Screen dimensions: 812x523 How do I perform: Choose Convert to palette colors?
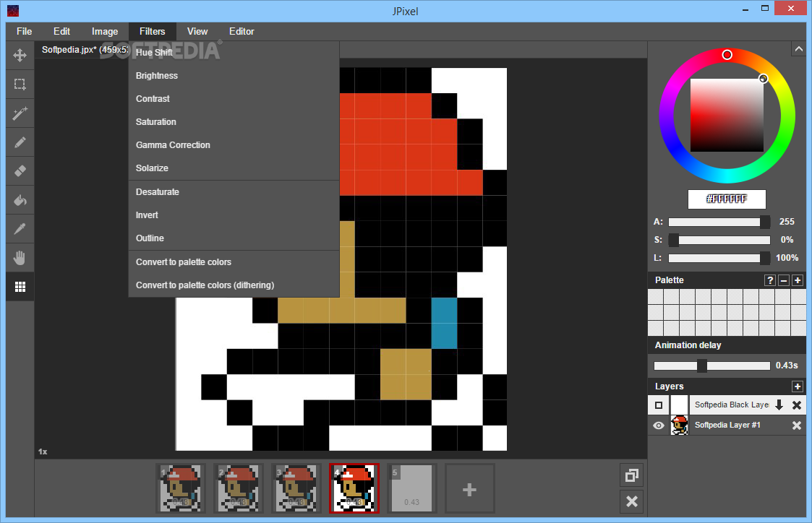(x=234, y=262)
